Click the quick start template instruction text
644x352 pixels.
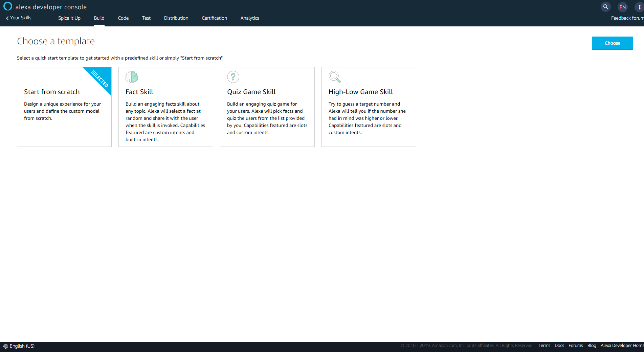pos(120,58)
